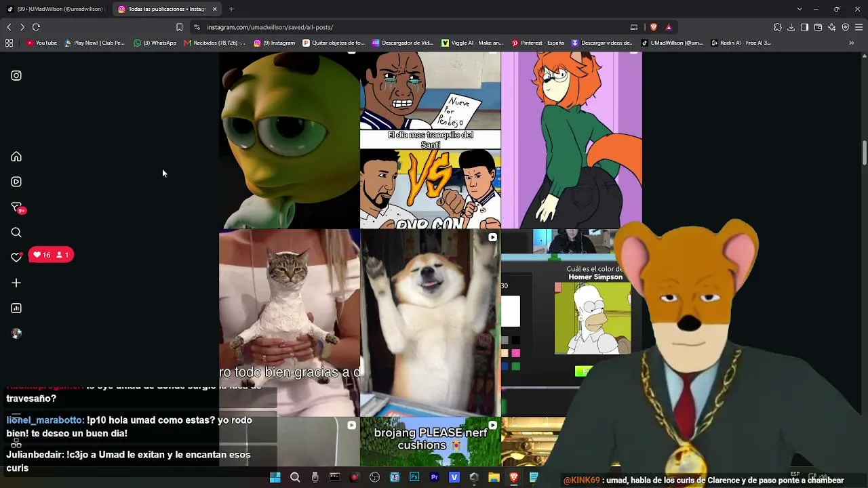Open the profile avatar in sidebar
The image size is (868, 488).
tap(16, 333)
